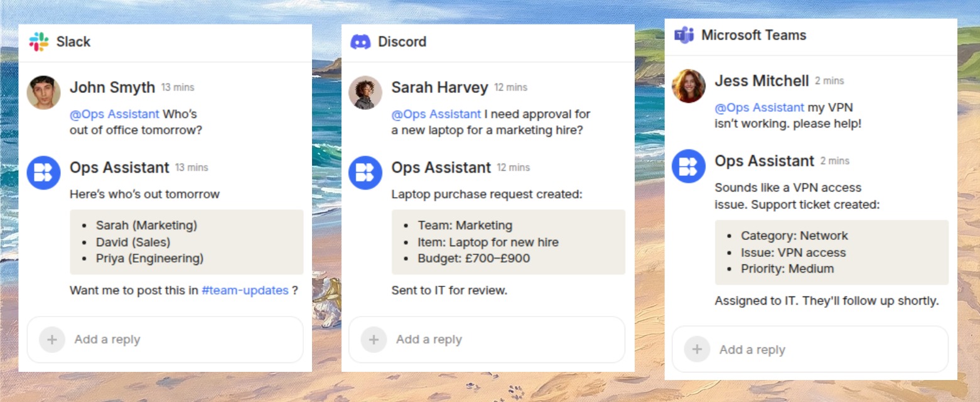Image resolution: width=980 pixels, height=402 pixels.
Task: Click the @Ops Assistant mention in Sarah's message
Action: pyautogui.click(x=436, y=114)
